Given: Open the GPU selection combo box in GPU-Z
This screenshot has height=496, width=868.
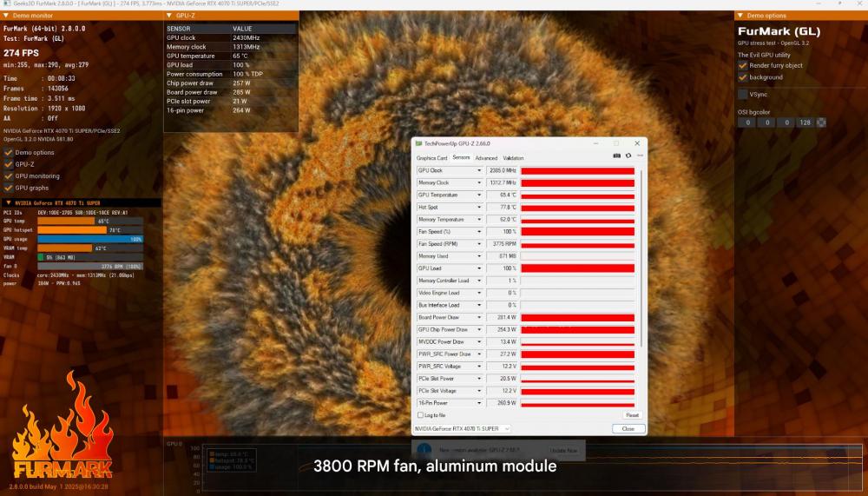Looking at the screenshot, I should (463, 429).
